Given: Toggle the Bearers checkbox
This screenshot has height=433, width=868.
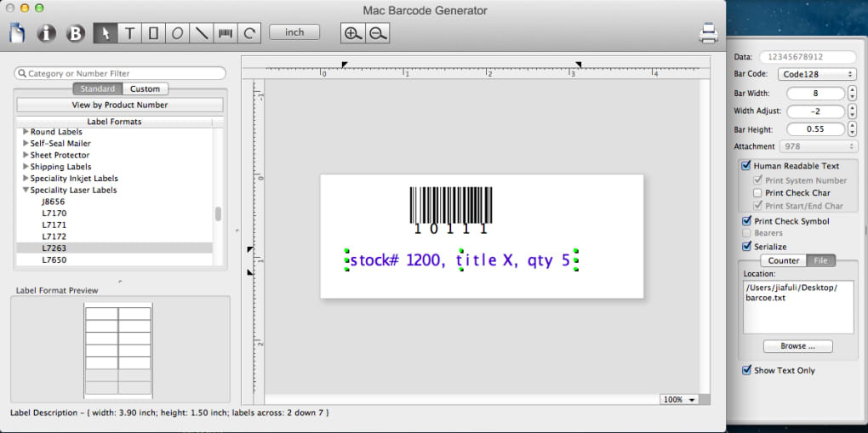Looking at the screenshot, I should pyautogui.click(x=746, y=233).
